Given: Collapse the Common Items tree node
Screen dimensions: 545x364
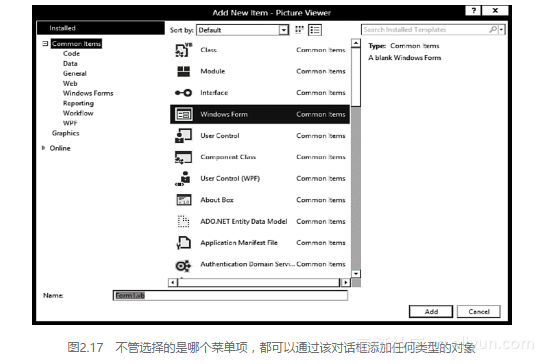Looking at the screenshot, I should point(45,43).
